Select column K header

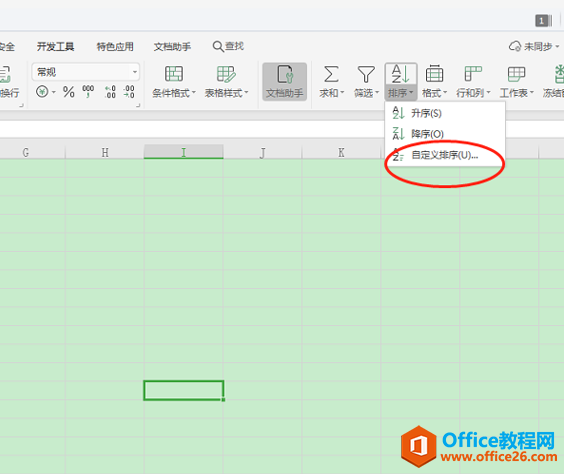341,152
